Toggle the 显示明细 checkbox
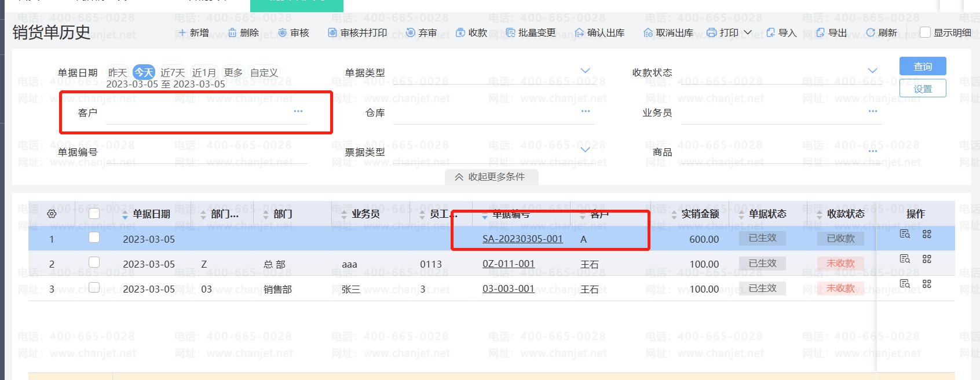The width and height of the screenshot is (980, 380). [x=926, y=32]
